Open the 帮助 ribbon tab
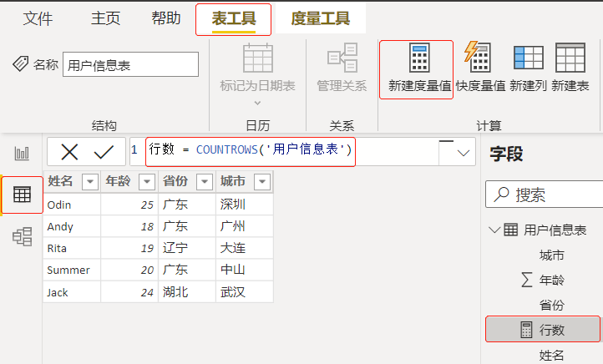This screenshot has height=364, width=603. (x=166, y=18)
